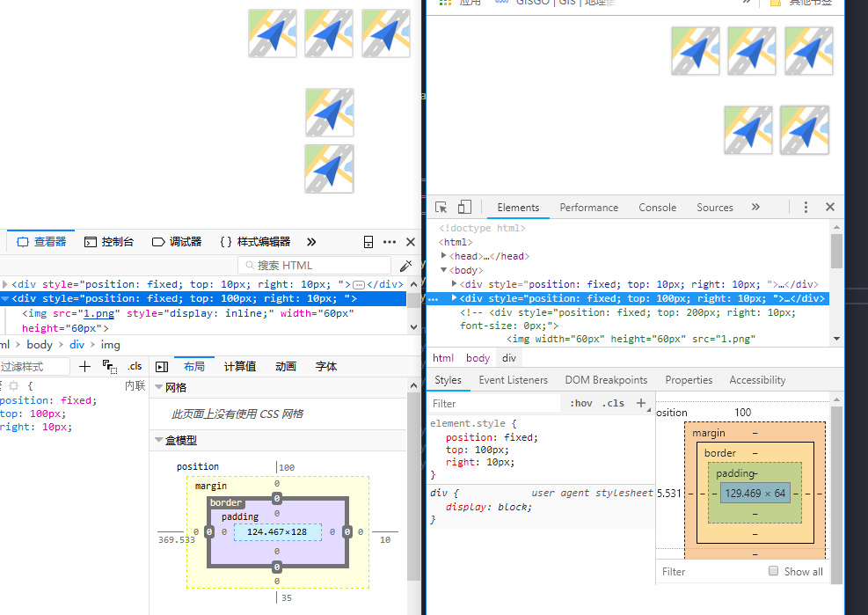Click body in the Chrome breadcrumb bar
Viewport: 868px width, 615px height.
click(478, 358)
